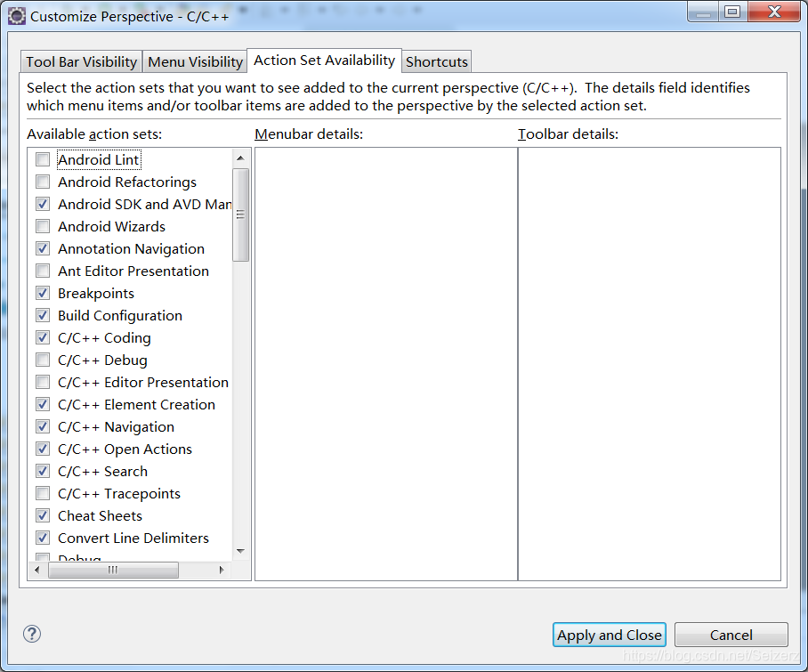
Task: Maximize the Customize Perspective dialog
Action: coord(732,12)
